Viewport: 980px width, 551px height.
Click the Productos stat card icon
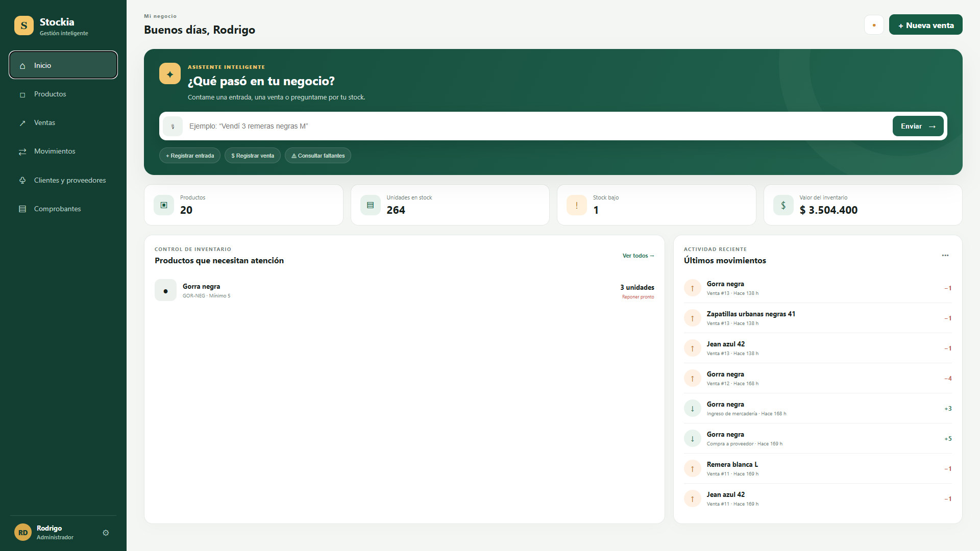point(164,205)
